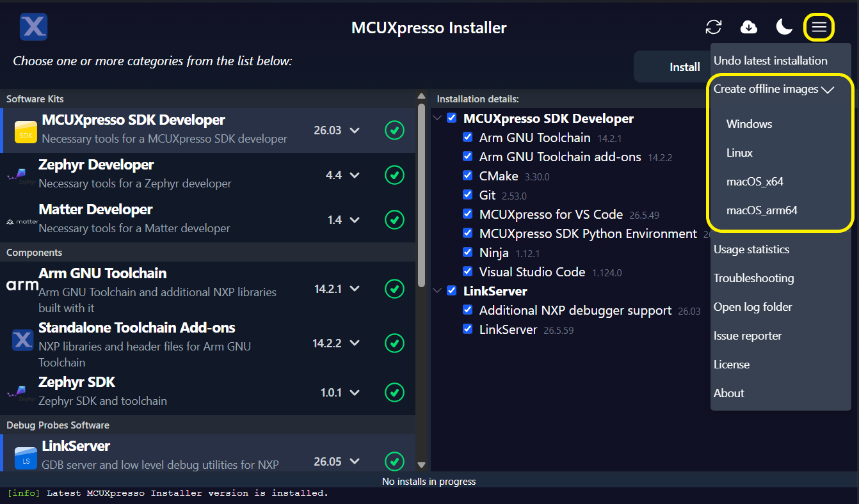Uncheck Additional NXP debugger support checkbox
Screen dimensions: 859x504
467,310
